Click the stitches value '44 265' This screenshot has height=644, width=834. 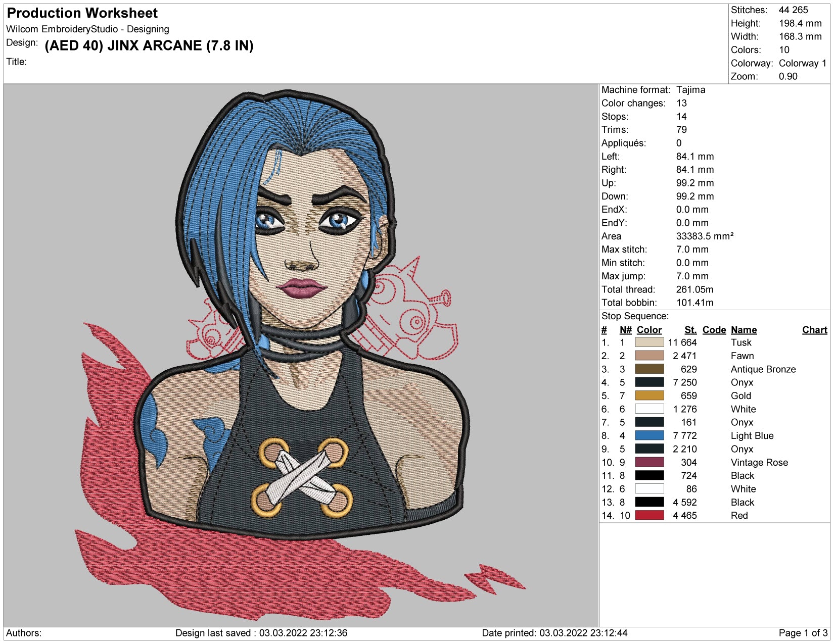click(793, 10)
